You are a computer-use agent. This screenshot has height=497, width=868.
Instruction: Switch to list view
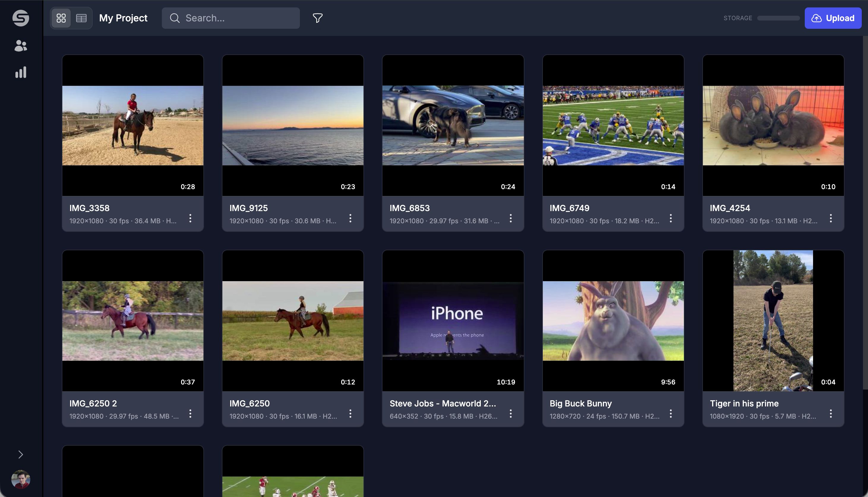(x=81, y=18)
